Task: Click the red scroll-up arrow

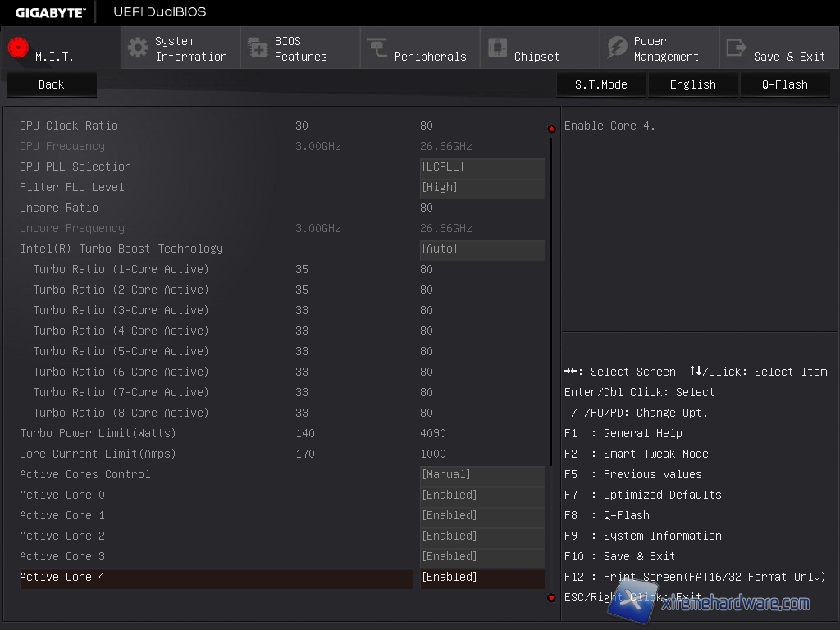Action: [551, 129]
